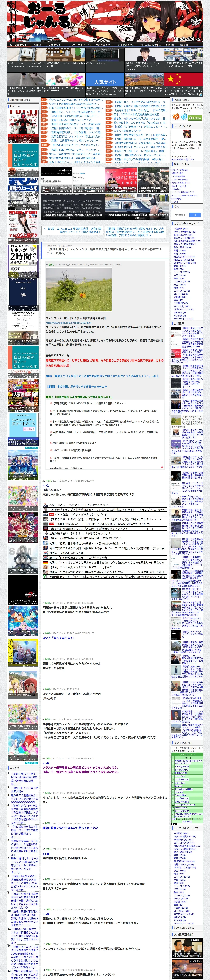Screen dimensions: 210x980
Task: Open the エアコンのコンセント thumbnail at top
Action: tap(26, 55)
